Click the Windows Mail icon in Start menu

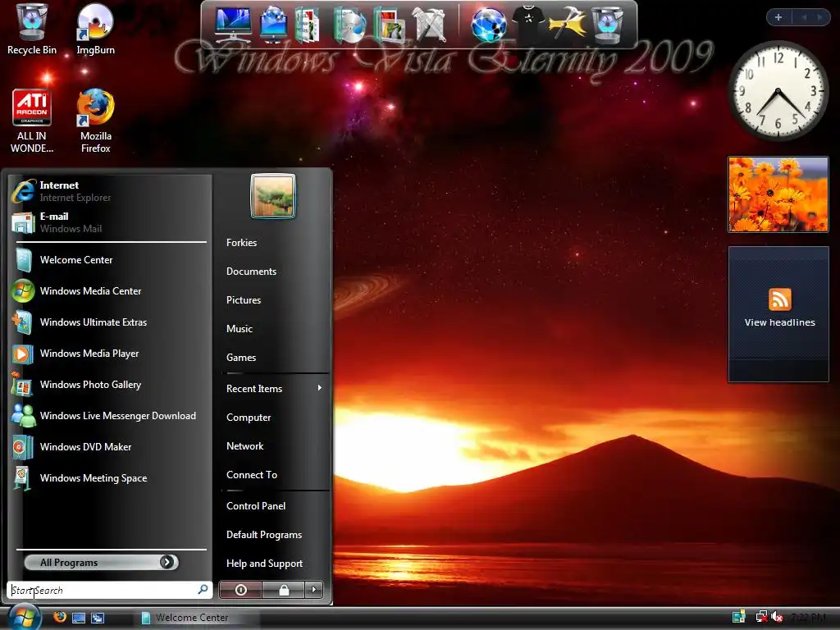pyautogui.click(x=23, y=222)
